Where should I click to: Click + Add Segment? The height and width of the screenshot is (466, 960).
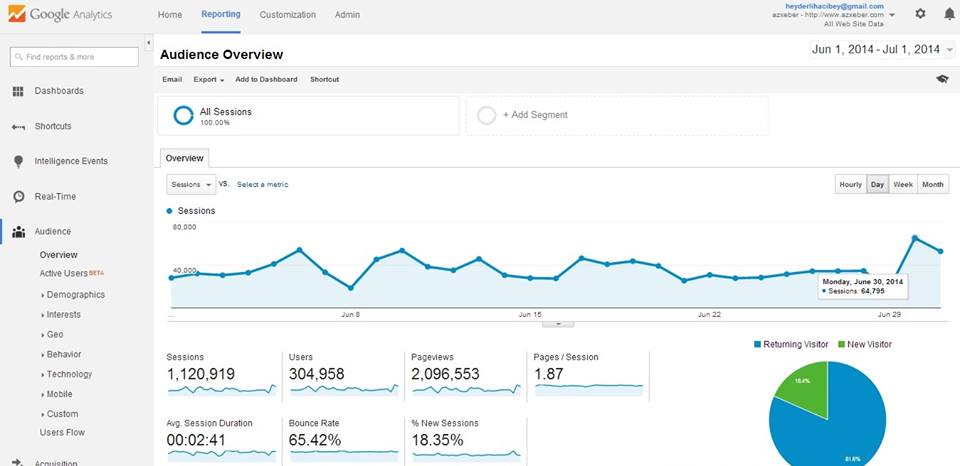[x=536, y=115]
